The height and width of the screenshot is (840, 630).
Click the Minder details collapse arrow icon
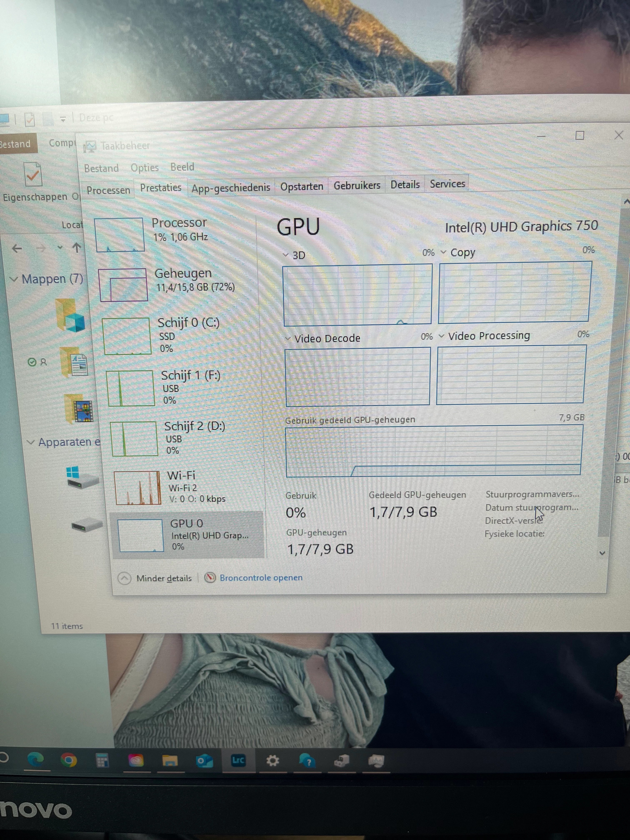tap(125, 578)
